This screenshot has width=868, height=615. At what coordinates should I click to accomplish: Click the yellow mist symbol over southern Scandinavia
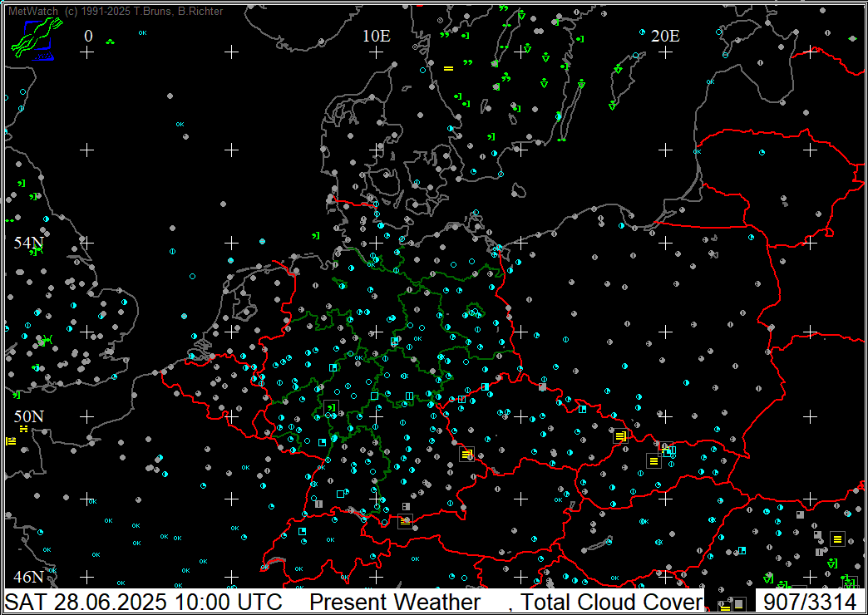(448, 68)
